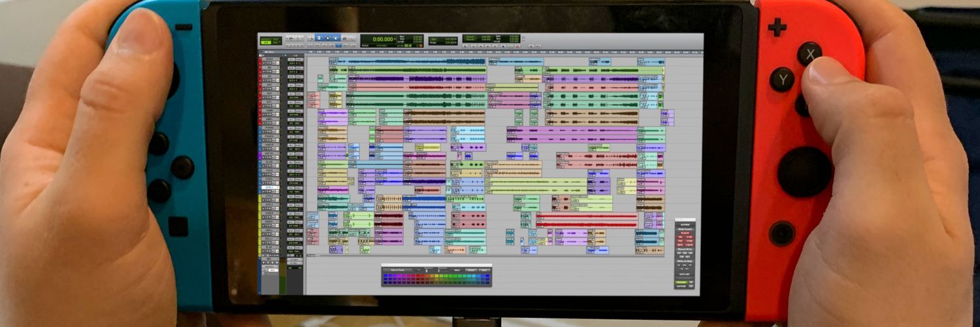Image resolution: width=980 pixels, height=327 pixels.
Task: Toggle PLUG IN write enable in automation window
Action: 683,232
